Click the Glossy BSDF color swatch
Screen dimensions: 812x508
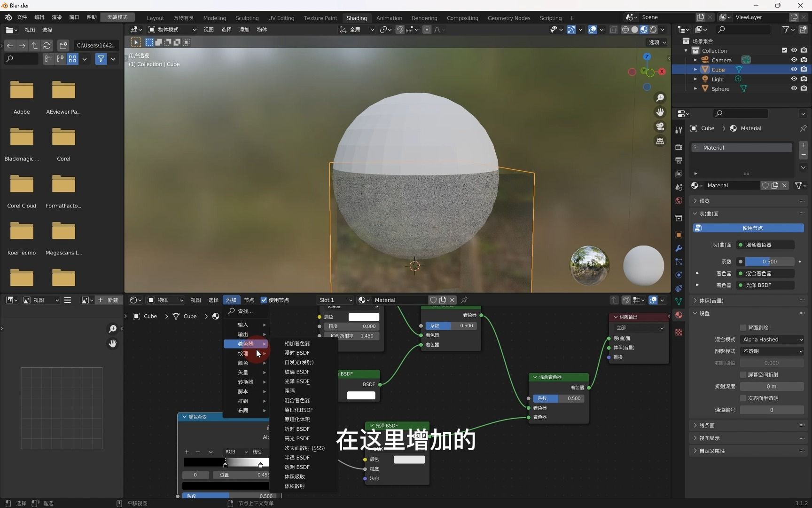click(409, 460)
